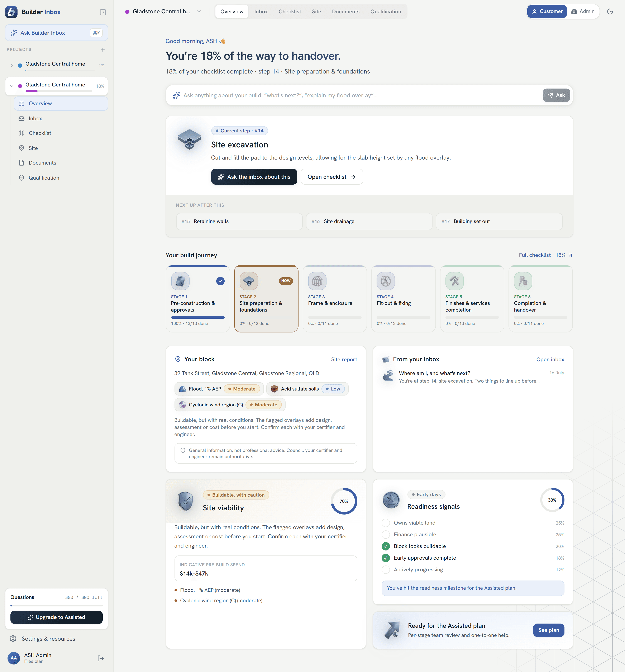Click the Assisted plan arrow icon
The width and height of the screenshot is (625, 672).
392,630
